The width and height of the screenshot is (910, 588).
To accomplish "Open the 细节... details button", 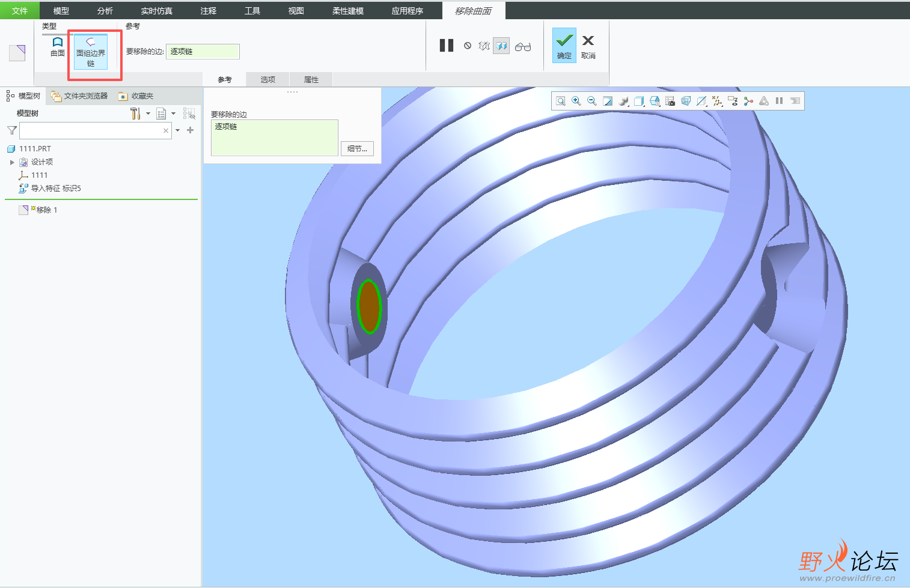I will tap(357, 149).
